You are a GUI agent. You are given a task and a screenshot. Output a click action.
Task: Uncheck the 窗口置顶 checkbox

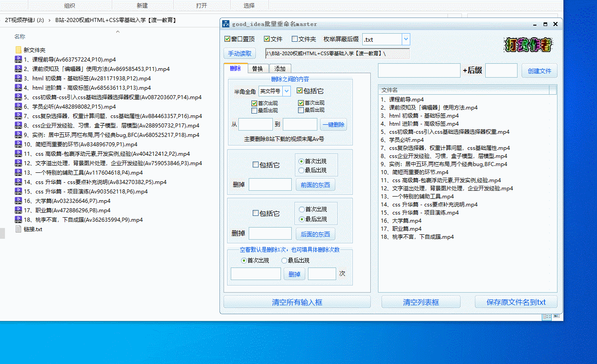(x=227, y=39)
